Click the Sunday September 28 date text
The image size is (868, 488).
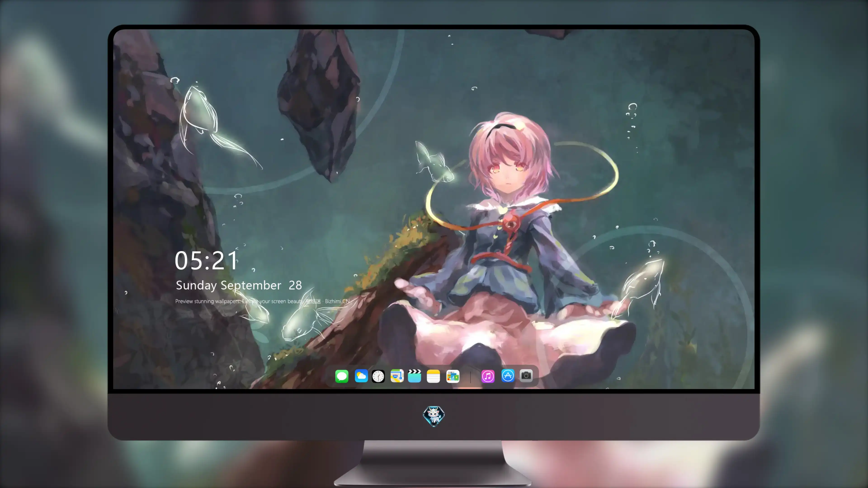[x=238, y=285]
